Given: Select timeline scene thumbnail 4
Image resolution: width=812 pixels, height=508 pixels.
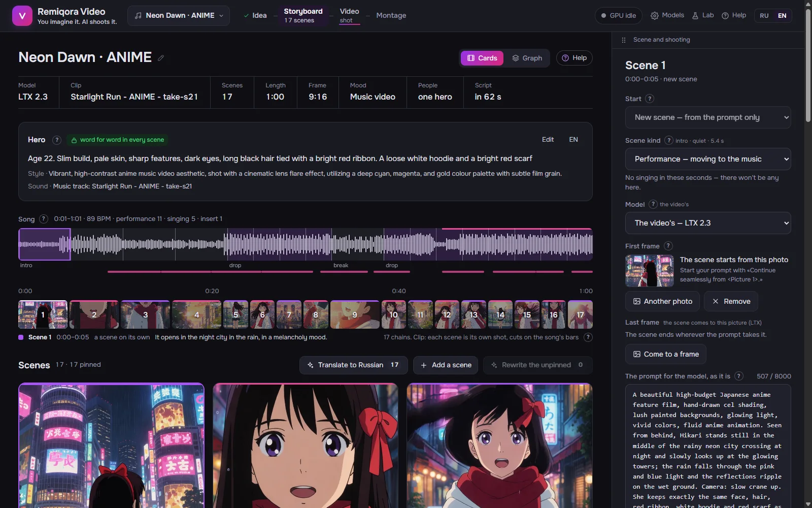Looking at the screenshot, I should [x=196, y=314].
